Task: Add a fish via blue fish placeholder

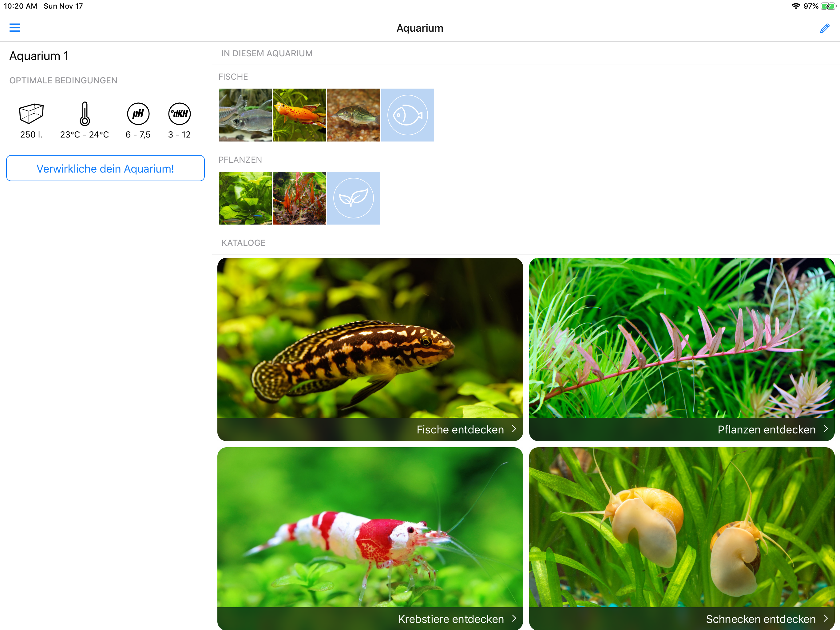Action: (x=407, y=115)
